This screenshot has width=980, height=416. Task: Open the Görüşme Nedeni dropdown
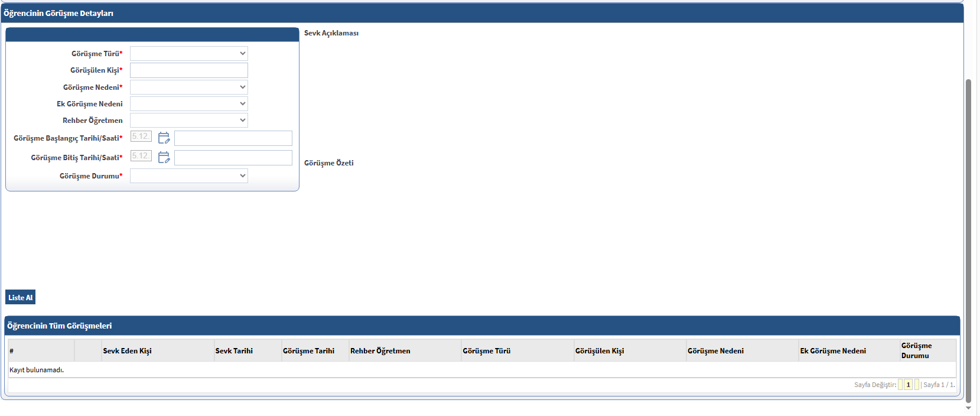188,87
